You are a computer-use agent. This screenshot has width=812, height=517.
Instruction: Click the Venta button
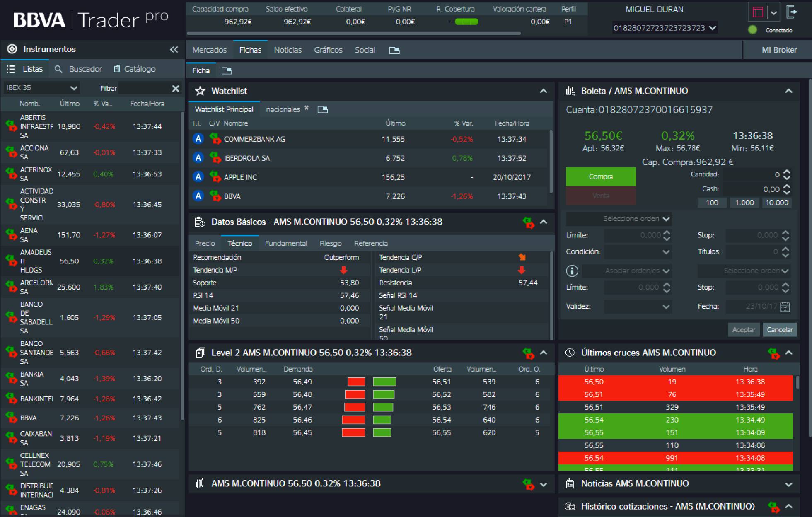tap(601, 196)
